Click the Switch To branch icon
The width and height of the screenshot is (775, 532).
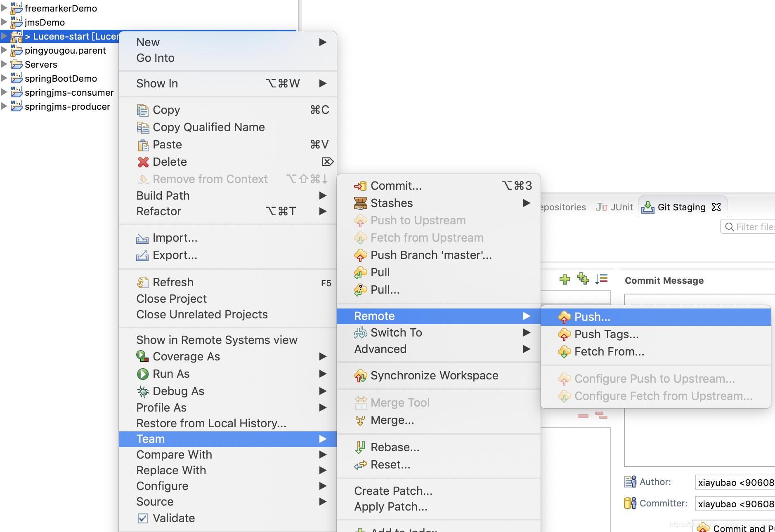tap(360, 332)
